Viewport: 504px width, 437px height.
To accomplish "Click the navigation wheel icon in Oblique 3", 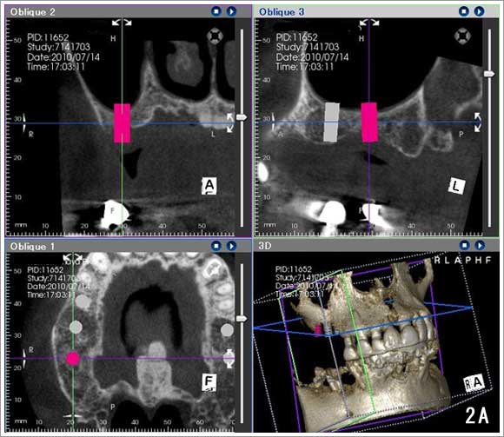I will [462, 36].
